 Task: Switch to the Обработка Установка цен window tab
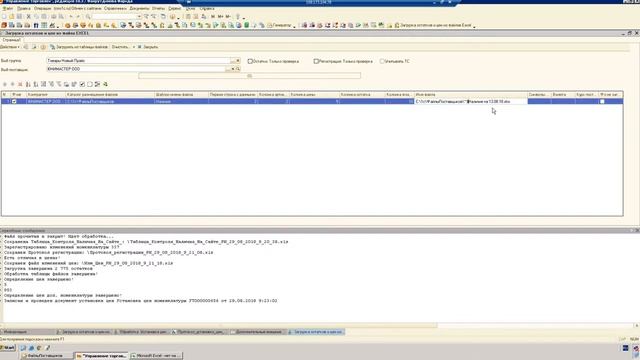tap(141, 332)
